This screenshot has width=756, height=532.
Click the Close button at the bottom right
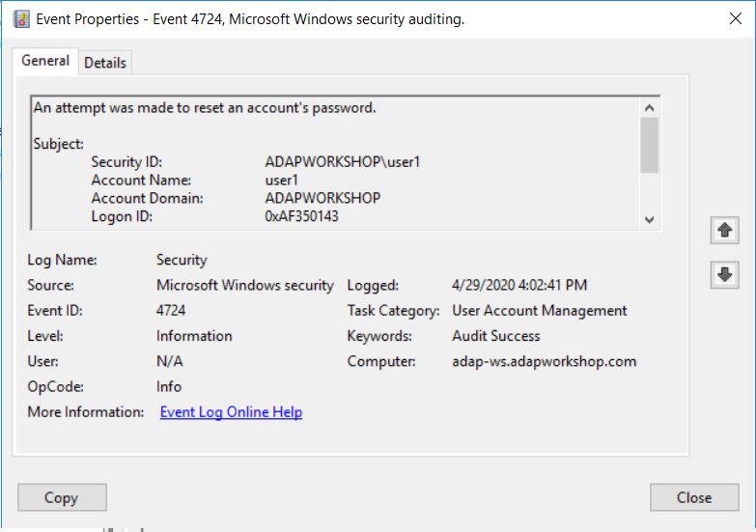coord(694,498)
